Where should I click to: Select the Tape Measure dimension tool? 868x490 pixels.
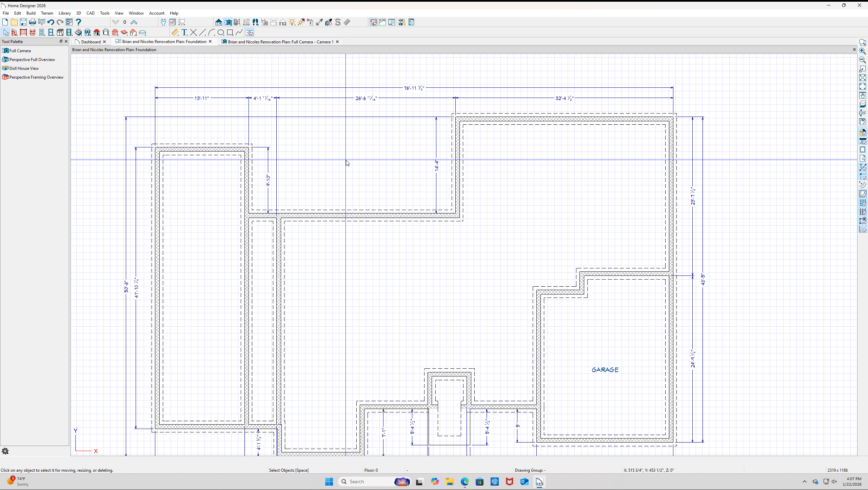(175, 33)
